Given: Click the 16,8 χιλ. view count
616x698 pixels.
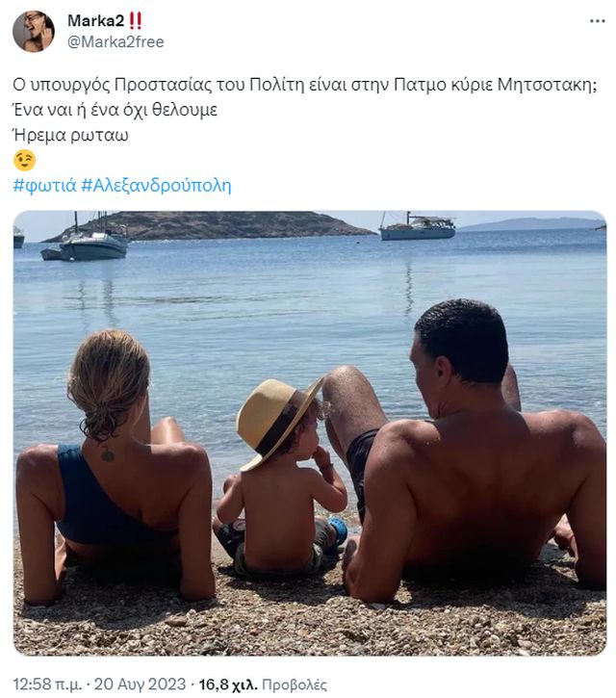Looking at the screenshot, I should point(228,684).
